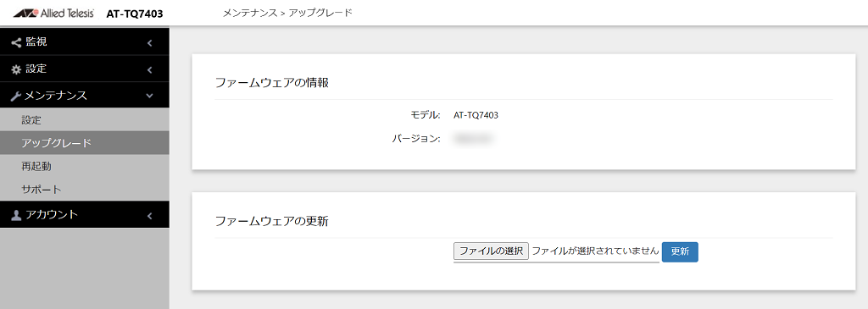Expand the 設定 menu chevron
The height and width of the screenshot is (309, 868).
pos(149,69)
